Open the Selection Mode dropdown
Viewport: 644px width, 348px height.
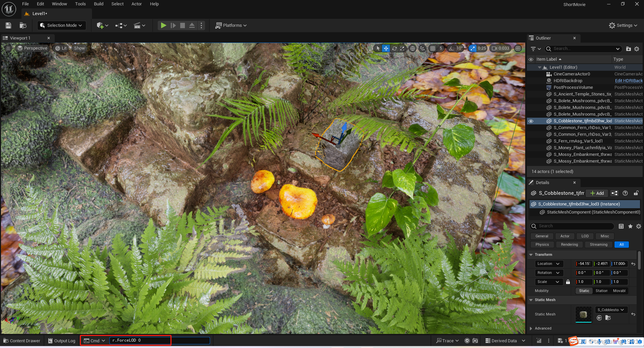(62, 25)
